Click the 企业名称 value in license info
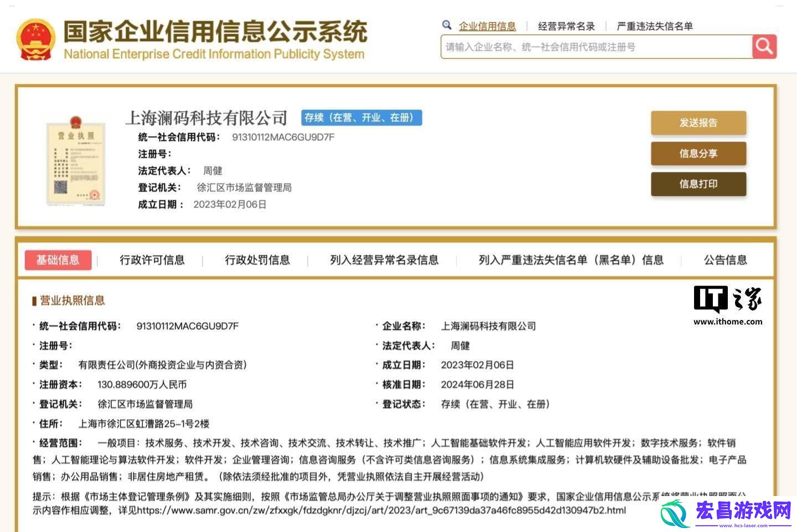Viewport: 797px width, 532px height. tap(488, 326)
